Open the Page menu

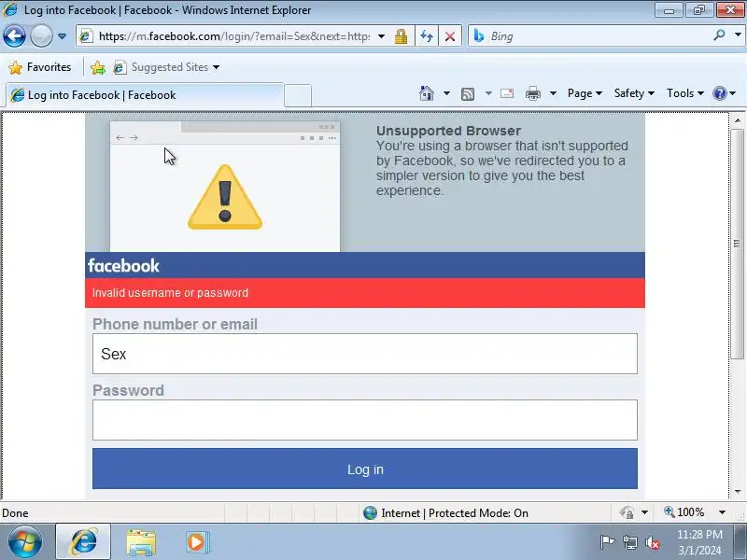[585, 93]
